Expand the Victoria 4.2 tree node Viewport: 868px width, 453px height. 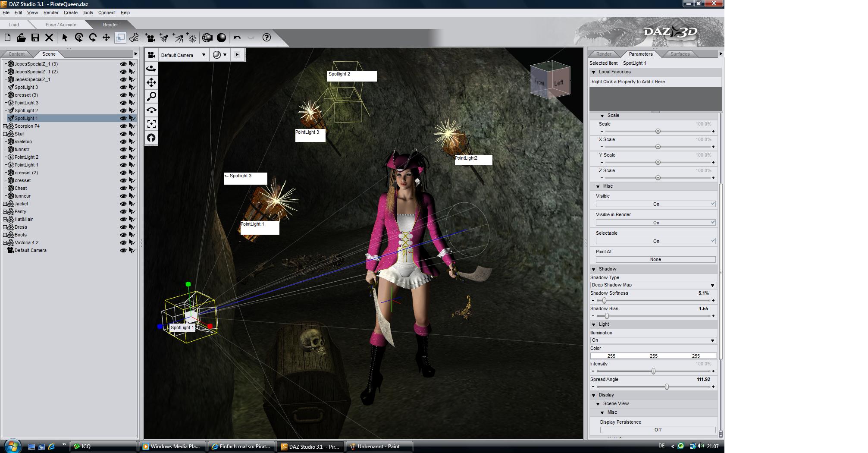[5, 242]
